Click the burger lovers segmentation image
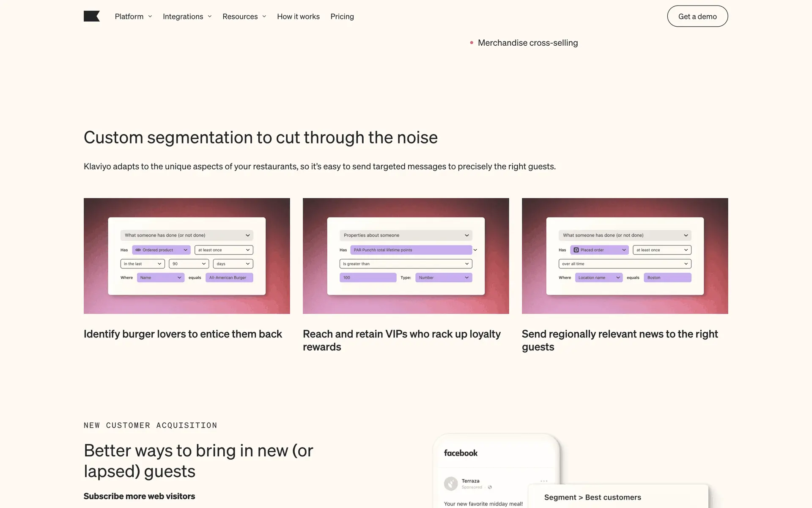 187,256
